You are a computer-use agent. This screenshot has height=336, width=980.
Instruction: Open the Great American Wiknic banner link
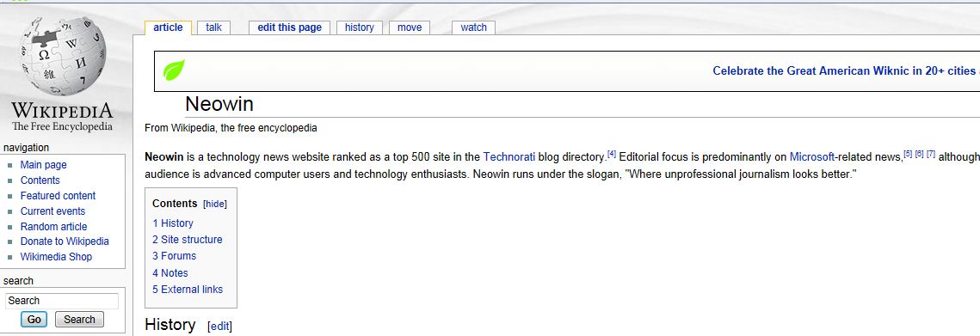pos(846,70)
